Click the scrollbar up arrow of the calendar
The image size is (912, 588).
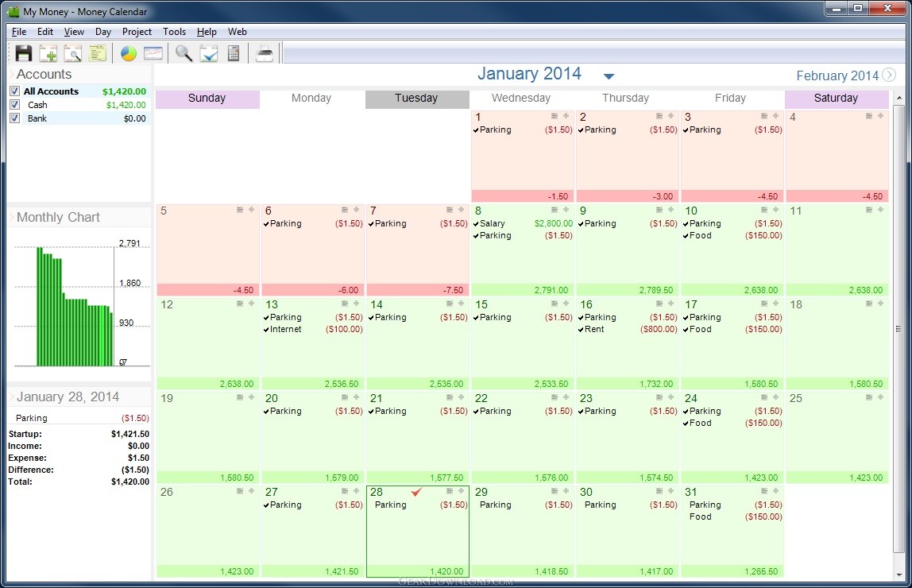coord(899,98)
